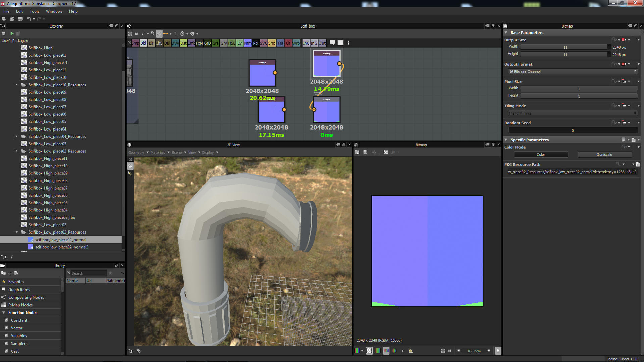Open the Materials menu in 3D View
The image size is (644, 362).
pos(160,153)
